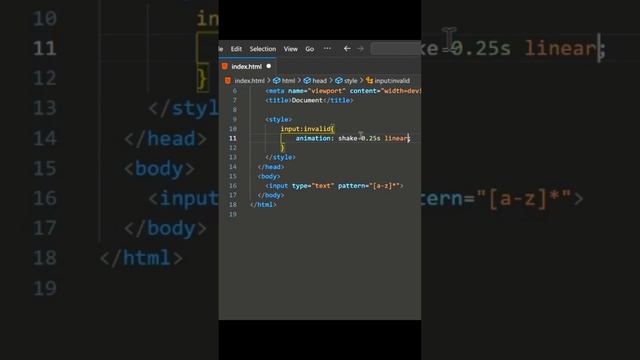The height and width of the screenshot is (360, 640).
Task: Click the command center search box
Action: (396, 49)
